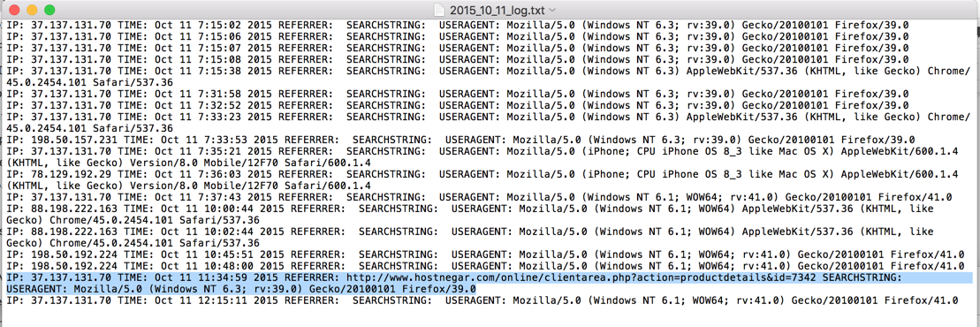This screenshot has width=980, height=327.
Task: Click the 7:37:43 Firefox/41.0 log line
Action: (479, 198)
